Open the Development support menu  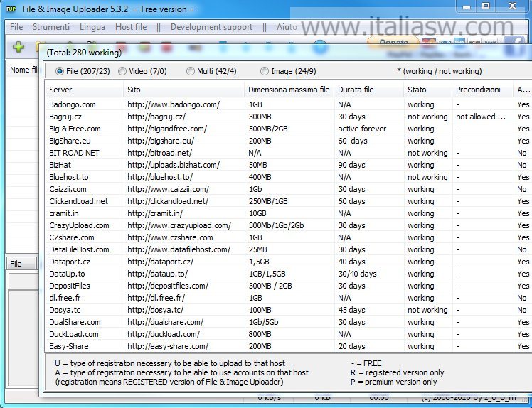pos(211,27)
